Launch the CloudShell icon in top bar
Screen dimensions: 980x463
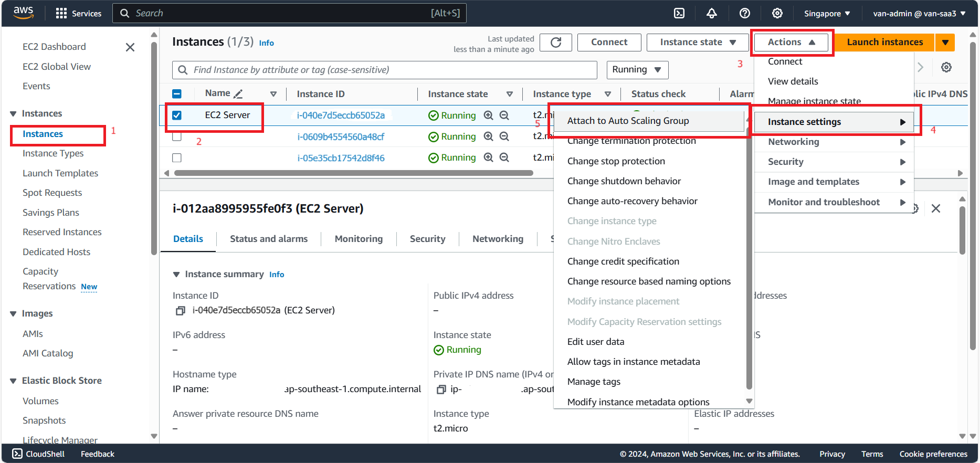point(679,13)
